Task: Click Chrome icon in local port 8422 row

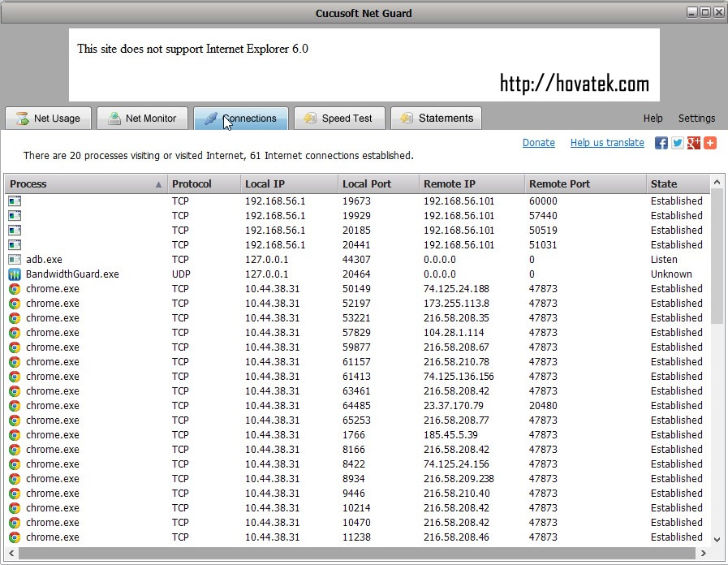Action: click(x=15, y=464)
